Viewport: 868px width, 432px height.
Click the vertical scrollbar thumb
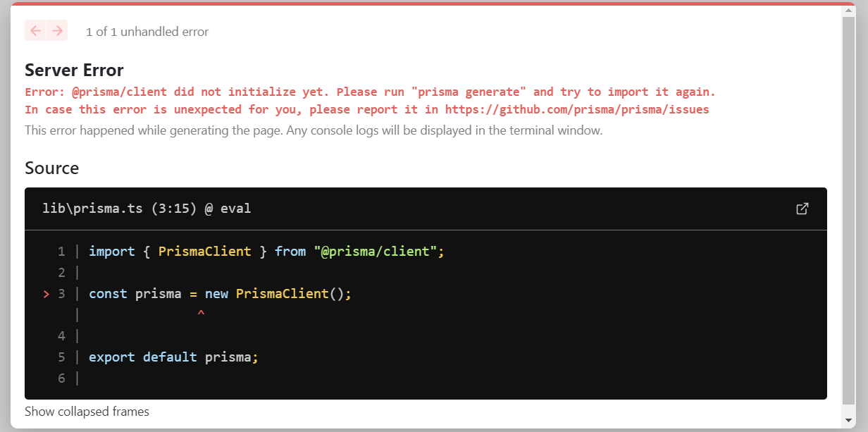point(849,211)
